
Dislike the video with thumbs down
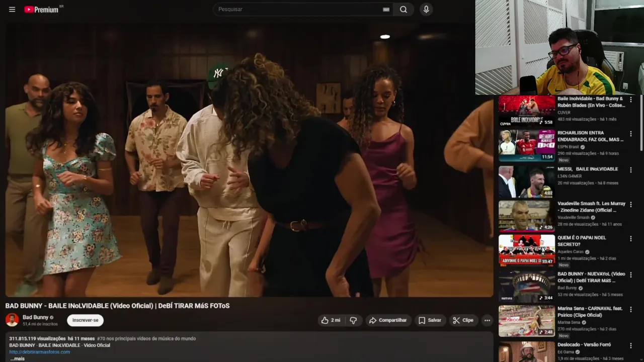point(353,320)
